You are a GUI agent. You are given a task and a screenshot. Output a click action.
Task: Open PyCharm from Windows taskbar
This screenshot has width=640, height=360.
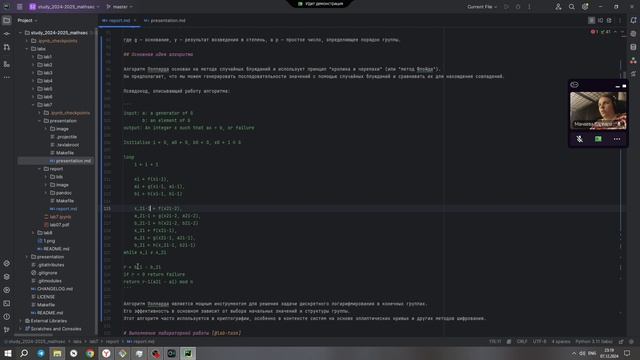188,353
